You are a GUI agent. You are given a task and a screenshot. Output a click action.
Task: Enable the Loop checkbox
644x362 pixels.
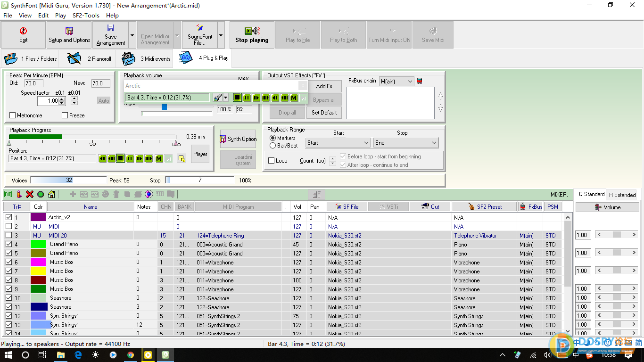click(272, 161)
